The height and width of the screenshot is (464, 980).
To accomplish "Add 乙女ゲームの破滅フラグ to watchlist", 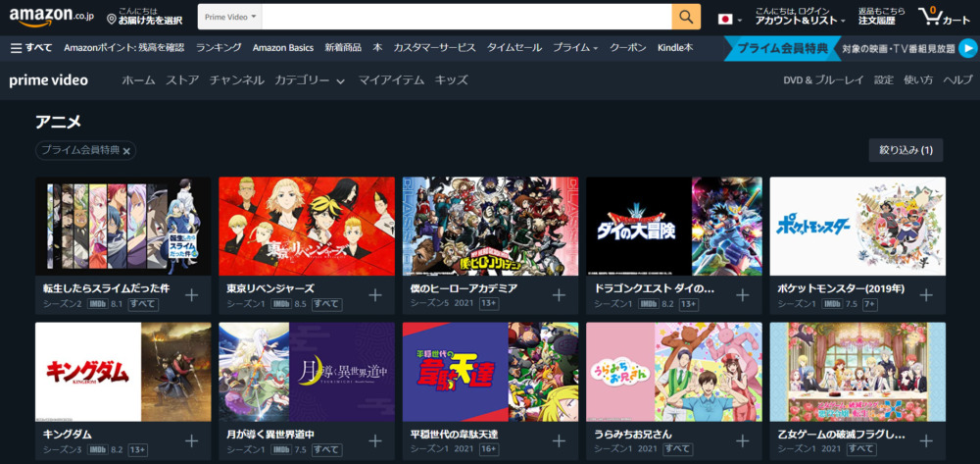I will pyautogui.click(x=926, y=440).
